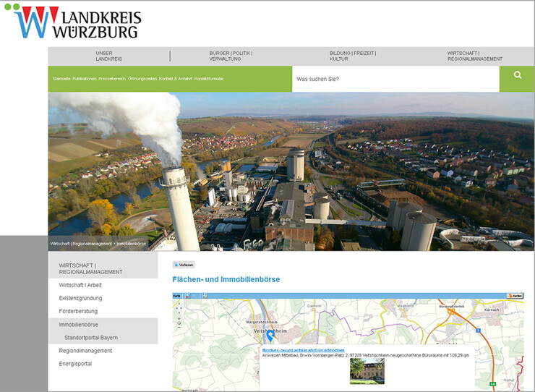
Task: Zoom in with the map plus button
Action: tap(179, 317)
